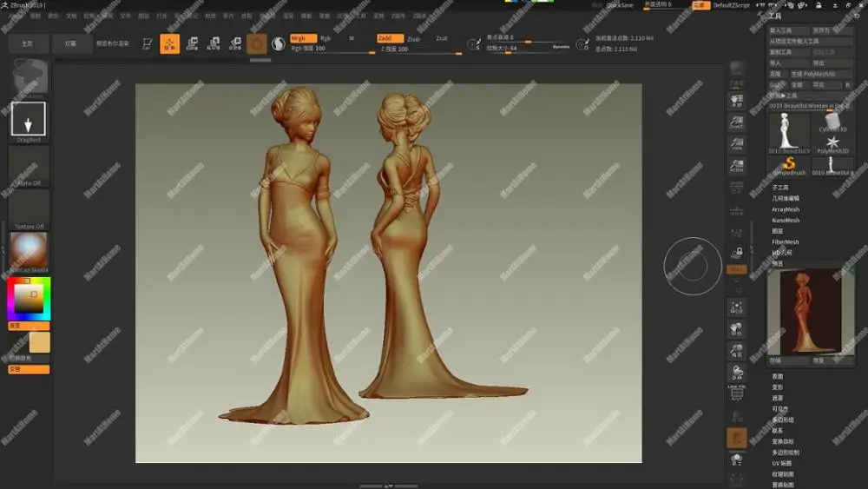This screenshot has width=868, height=489.
Task: Pick a hue in the color picker square
Action: (29, 298)
